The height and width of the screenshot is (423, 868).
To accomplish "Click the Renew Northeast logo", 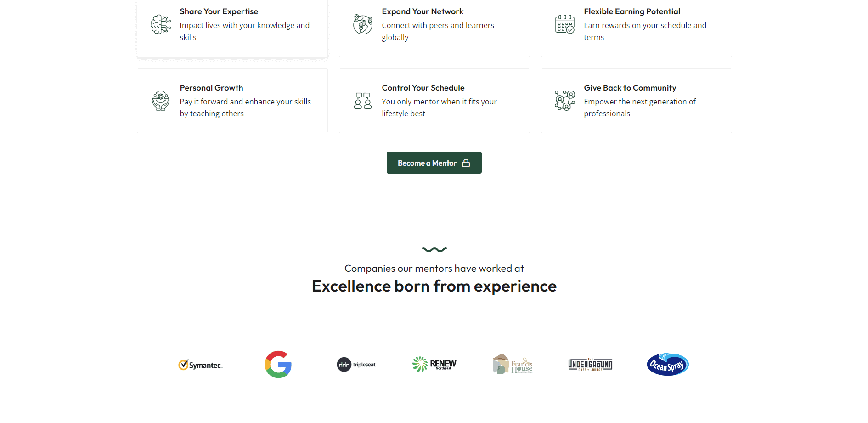I will [434, 365].
